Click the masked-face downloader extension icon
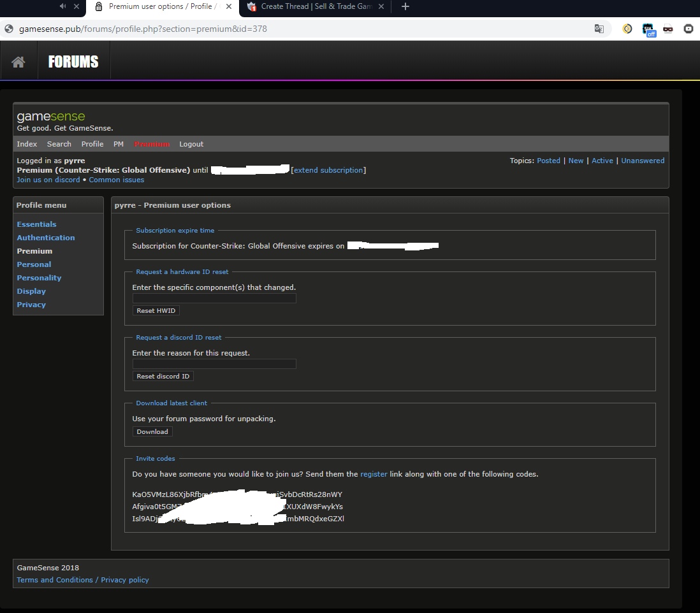700x613 pixels. pyautogui.click(x=668, y=29)
